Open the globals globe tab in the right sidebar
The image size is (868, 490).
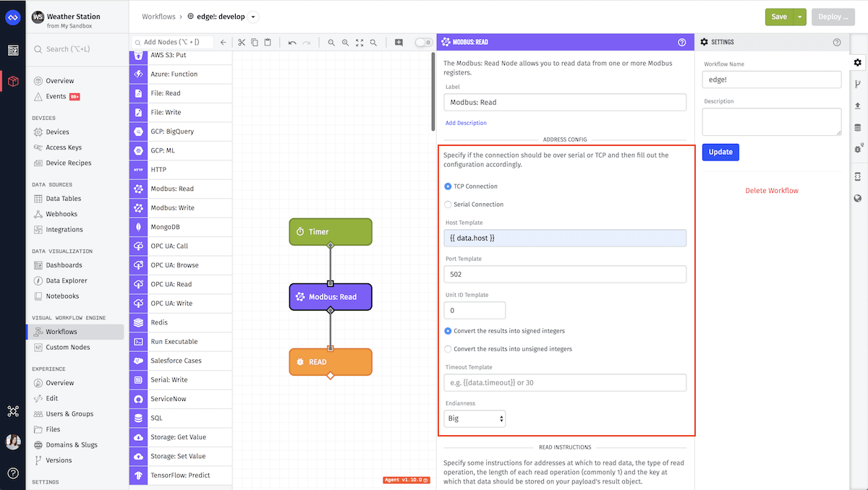point(858,198)
